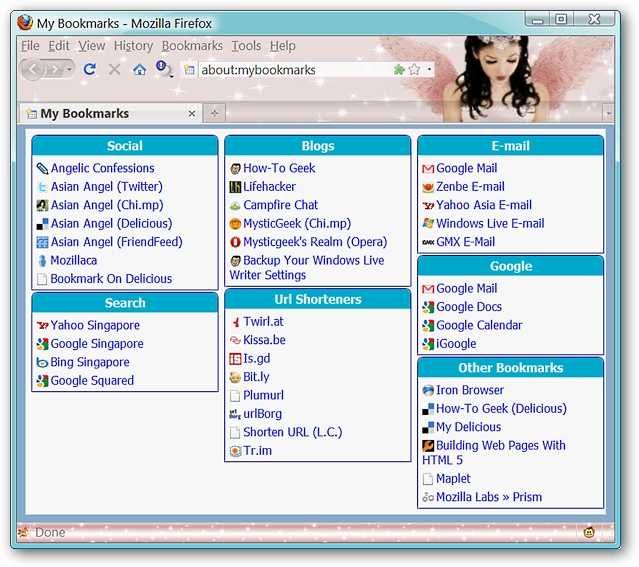The height and width of the screenshot is (567, 639).
Task: Open the list all tabs dropdown
Action: (x=608, y=113)
